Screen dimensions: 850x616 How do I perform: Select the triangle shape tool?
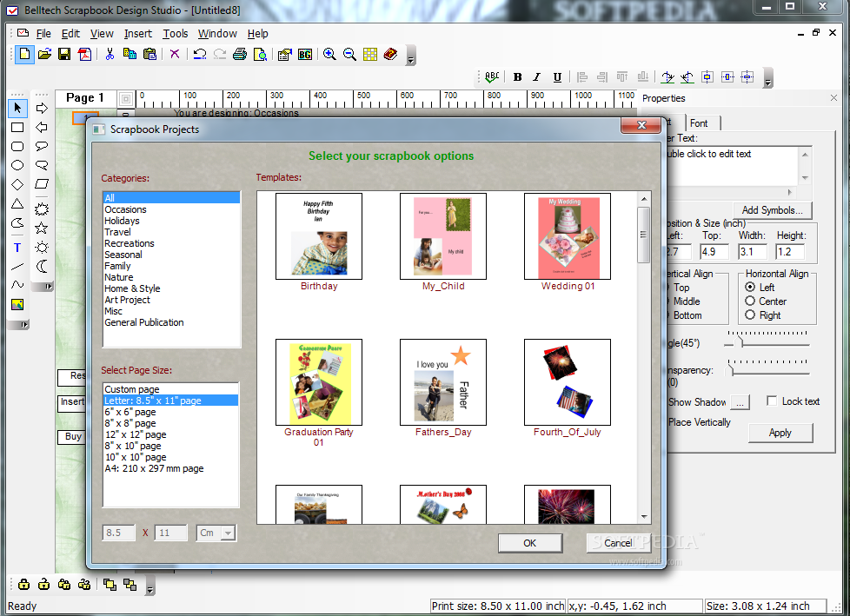[17, 204]
